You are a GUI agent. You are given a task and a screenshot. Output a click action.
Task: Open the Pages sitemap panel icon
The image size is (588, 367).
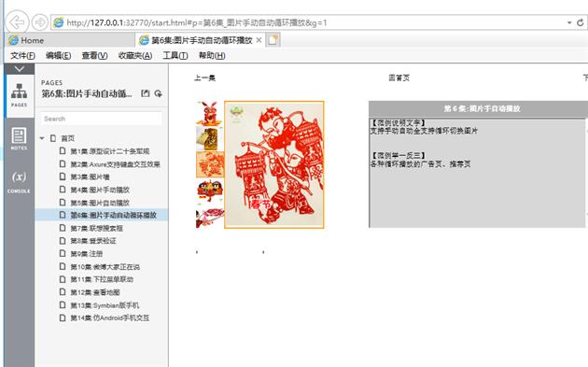pyautogui.click(x=19, y=95)
